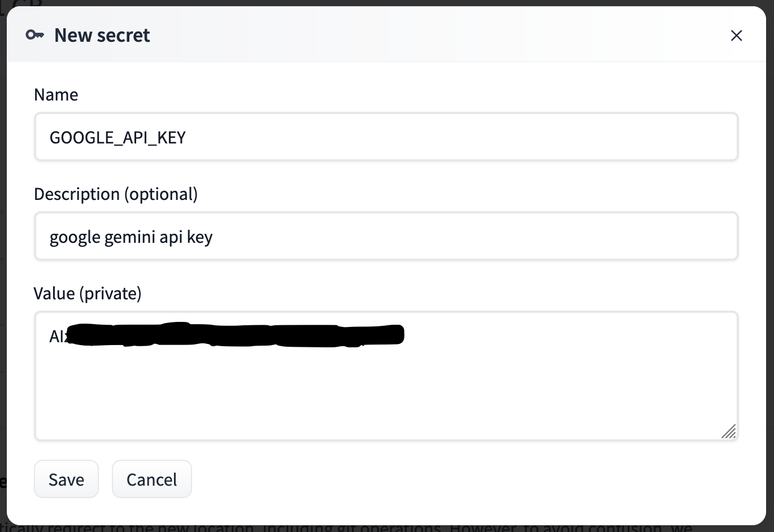Focus the Description input field
Screen dimensions: 774x532
[x=386, y=236]
